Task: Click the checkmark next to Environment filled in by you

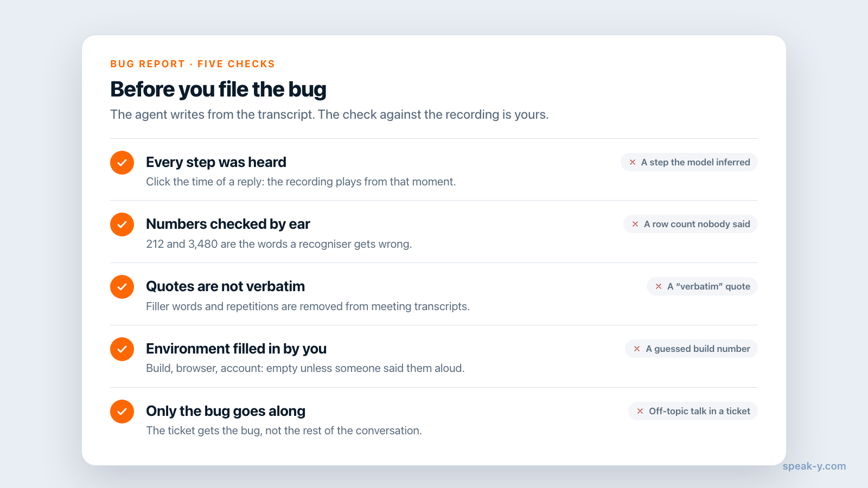Action: coord(122,349)
